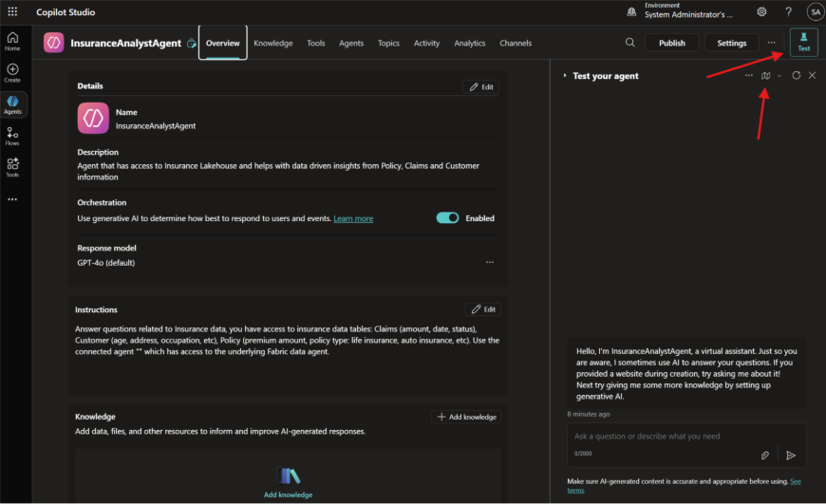Send the chat message arrow icon
The image size is (826, 504).
[791, 456]
